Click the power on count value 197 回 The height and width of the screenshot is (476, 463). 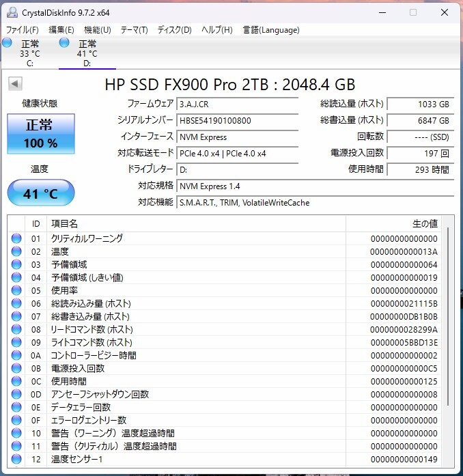pos(421,153)
